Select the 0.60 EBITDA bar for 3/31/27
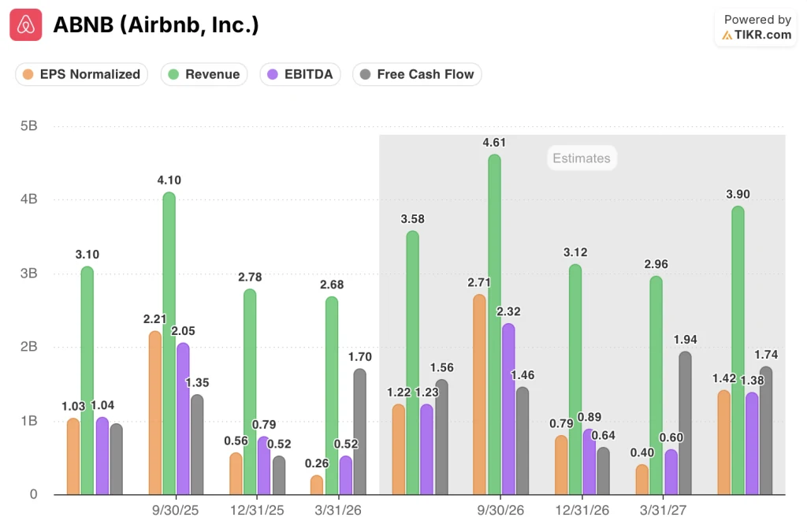The image size is (807, 532). (671, 472)
